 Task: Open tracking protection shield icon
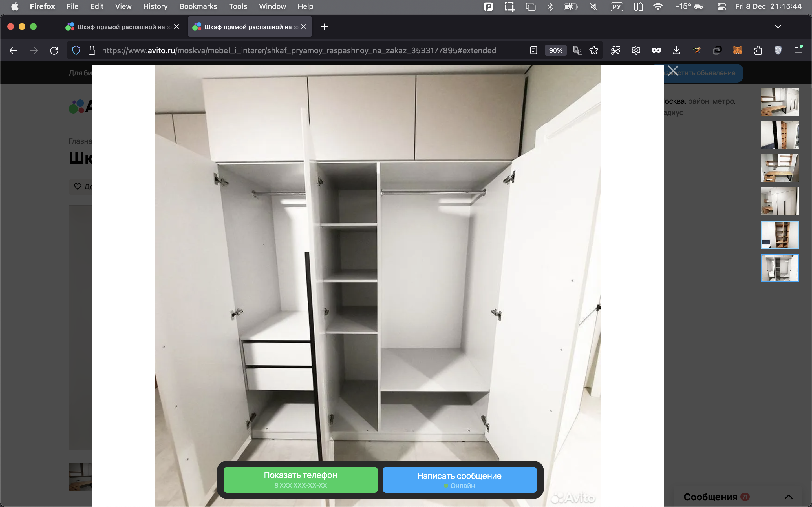click(x=76, y=51)
